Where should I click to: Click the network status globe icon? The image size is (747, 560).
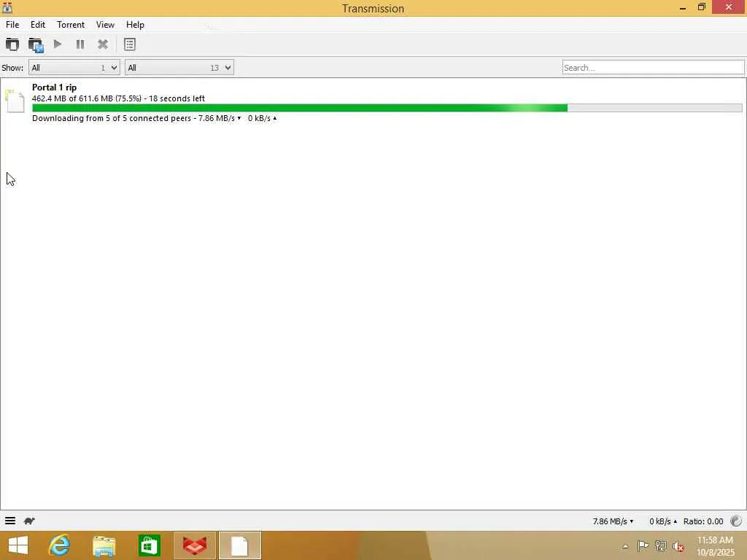coord(736,521)
